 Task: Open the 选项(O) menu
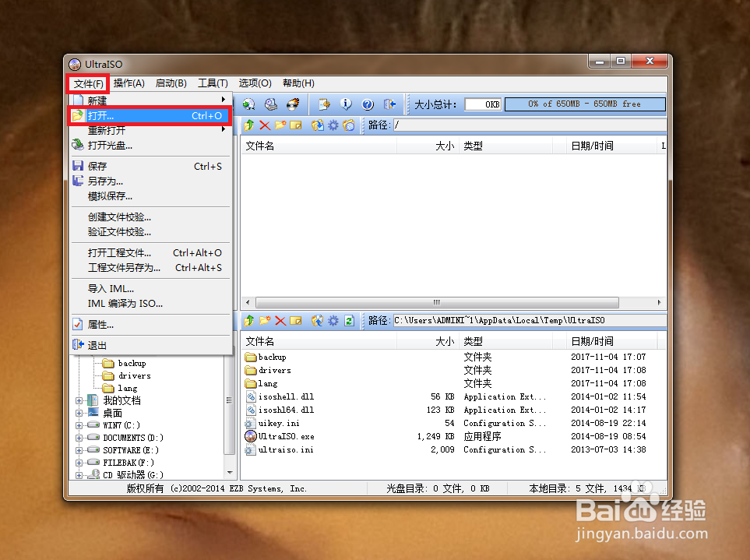255,83
